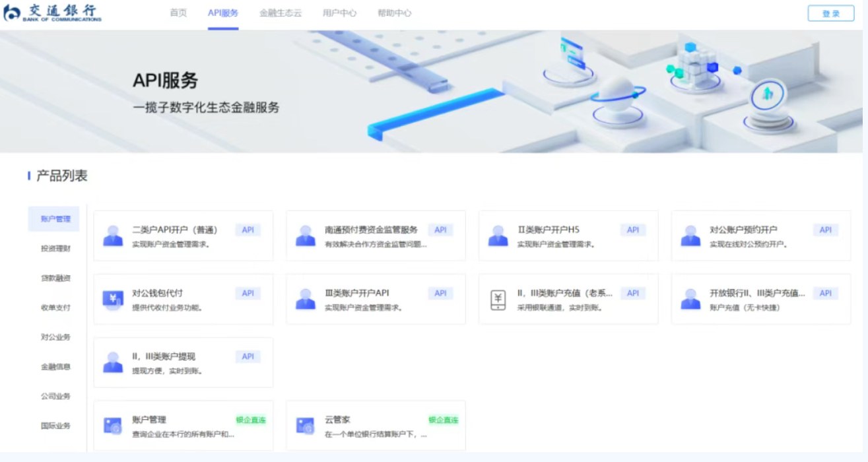Open the 帮助中心 menu item
The image size is (868, 462).
pyautogui.click(x=395, y=13)
